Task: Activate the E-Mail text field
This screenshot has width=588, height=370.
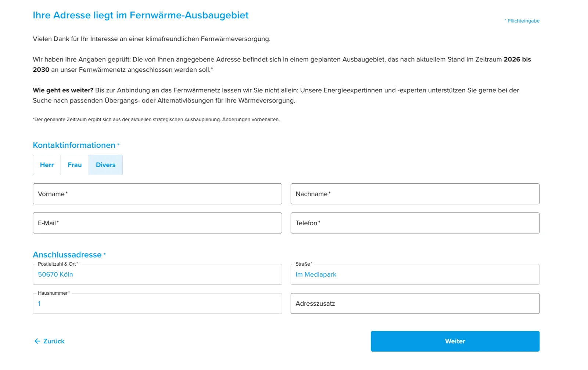Action: (157, 223)
